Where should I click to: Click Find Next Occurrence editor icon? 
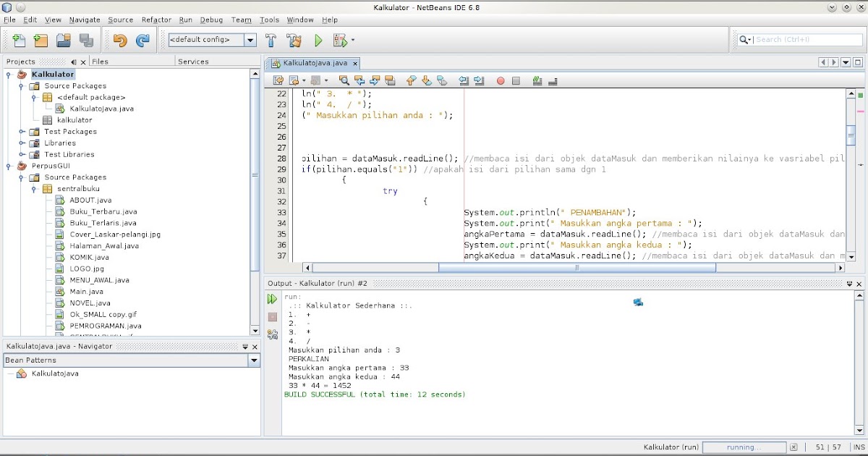375,80
